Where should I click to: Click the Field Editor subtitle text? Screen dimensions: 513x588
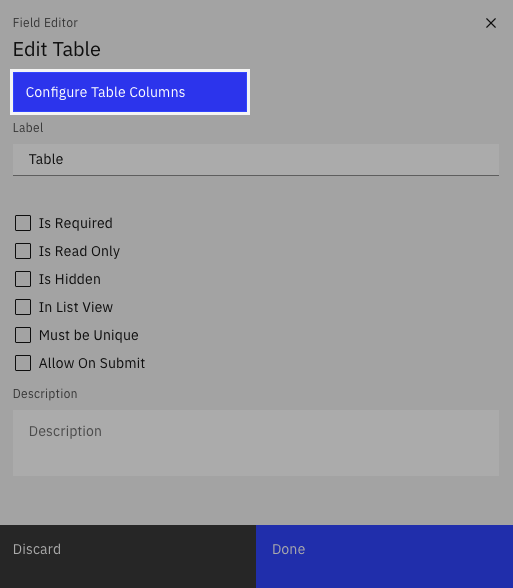45,23
